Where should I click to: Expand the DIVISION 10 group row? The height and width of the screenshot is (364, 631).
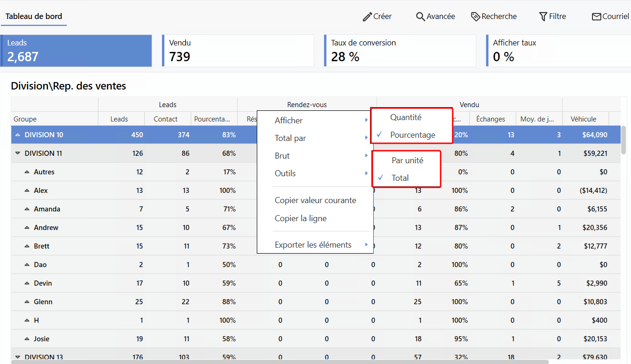coord(18,135)
